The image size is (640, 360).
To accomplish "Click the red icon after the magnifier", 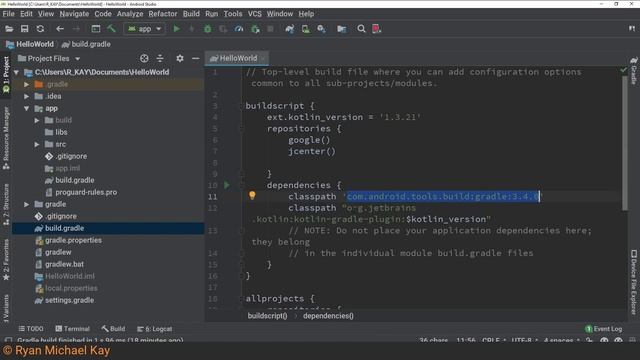I will click(x=376, y=29).
